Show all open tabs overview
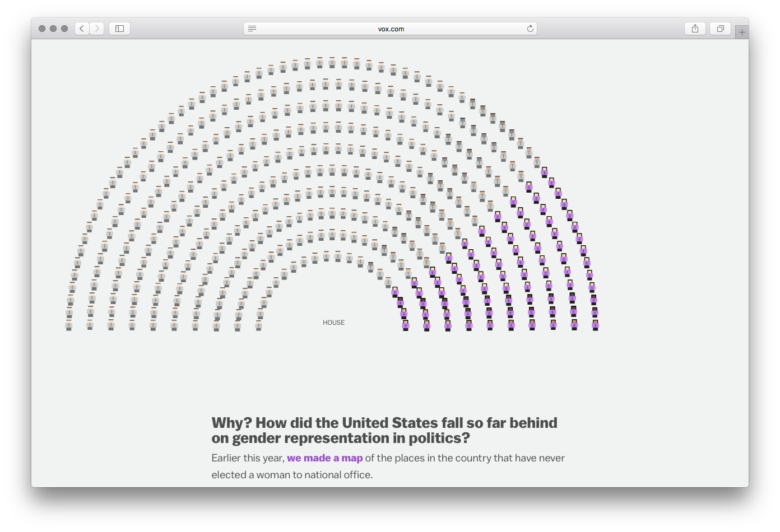Image resolution: width=780 pixels, height=532 pixels. coord(719,28)
